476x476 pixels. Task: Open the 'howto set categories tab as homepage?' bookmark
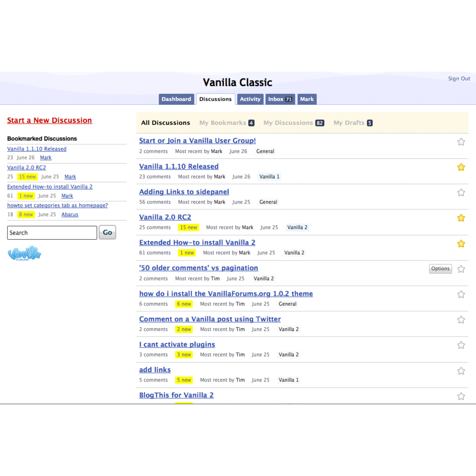pyautogui.click(x=57, y=205)
